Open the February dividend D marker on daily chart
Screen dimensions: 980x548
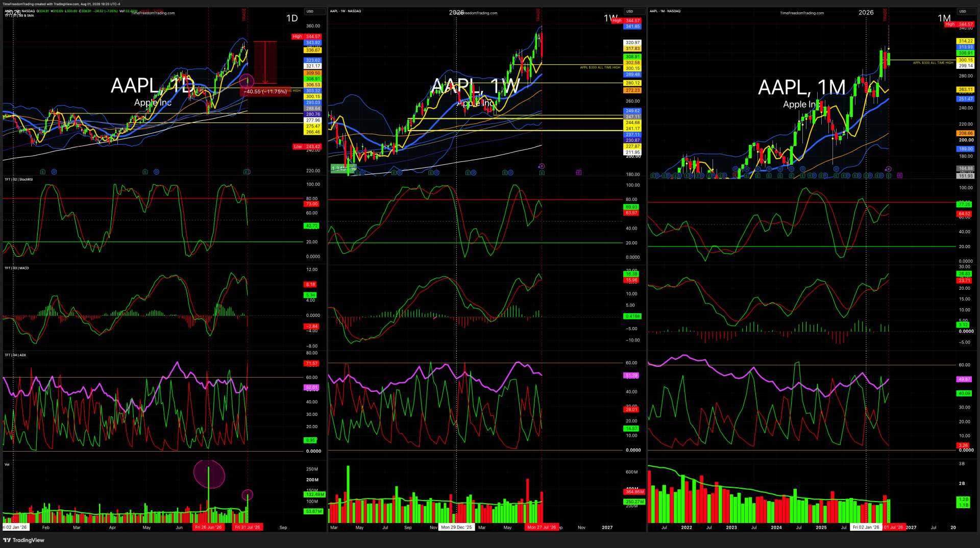click(54, 171)
